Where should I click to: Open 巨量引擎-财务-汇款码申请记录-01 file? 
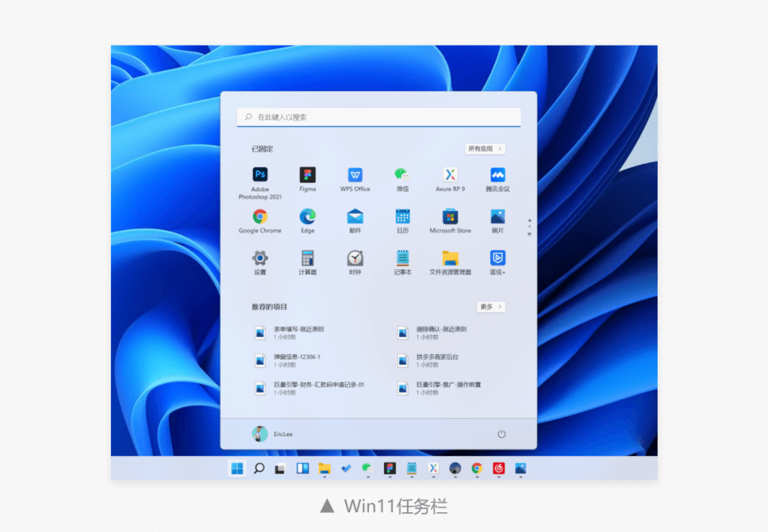pos(309,388)
